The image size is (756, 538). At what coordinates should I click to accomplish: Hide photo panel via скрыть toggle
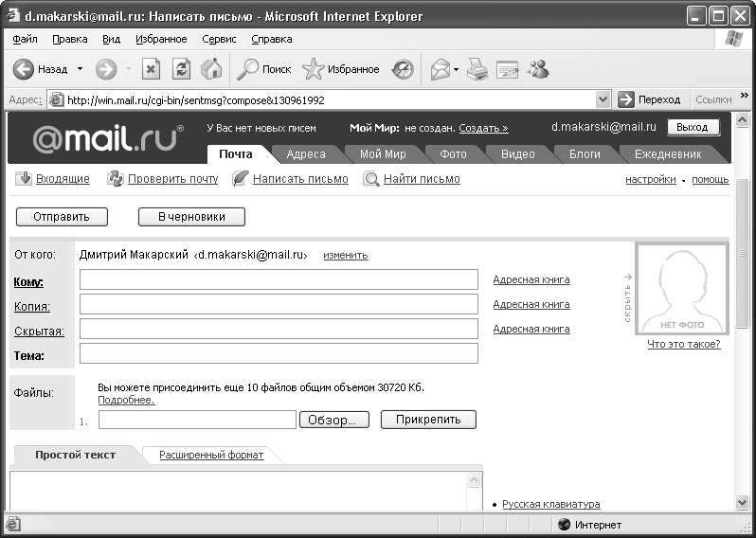tap(627, 298)
